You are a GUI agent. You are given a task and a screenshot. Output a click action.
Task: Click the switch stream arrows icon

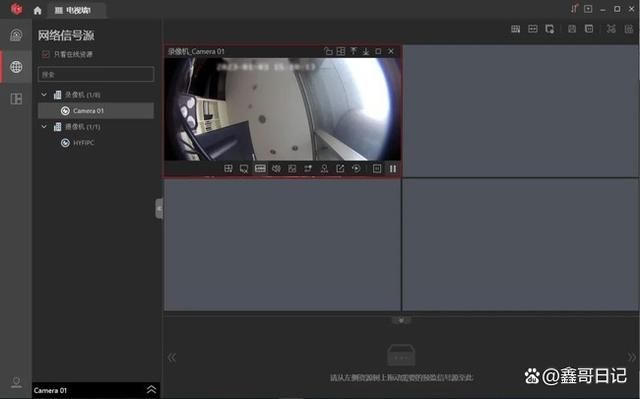tap(308, 168)
